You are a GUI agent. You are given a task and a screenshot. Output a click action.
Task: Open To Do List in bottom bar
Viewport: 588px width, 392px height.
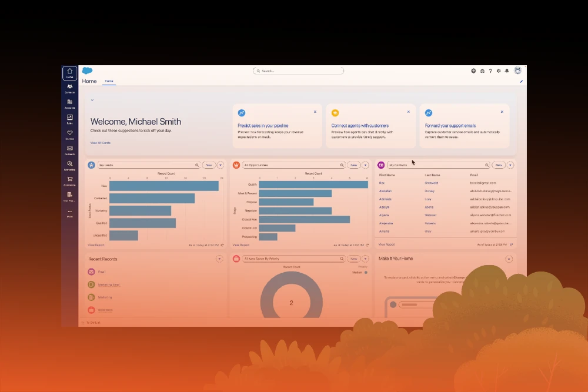[x=91, y=323]
